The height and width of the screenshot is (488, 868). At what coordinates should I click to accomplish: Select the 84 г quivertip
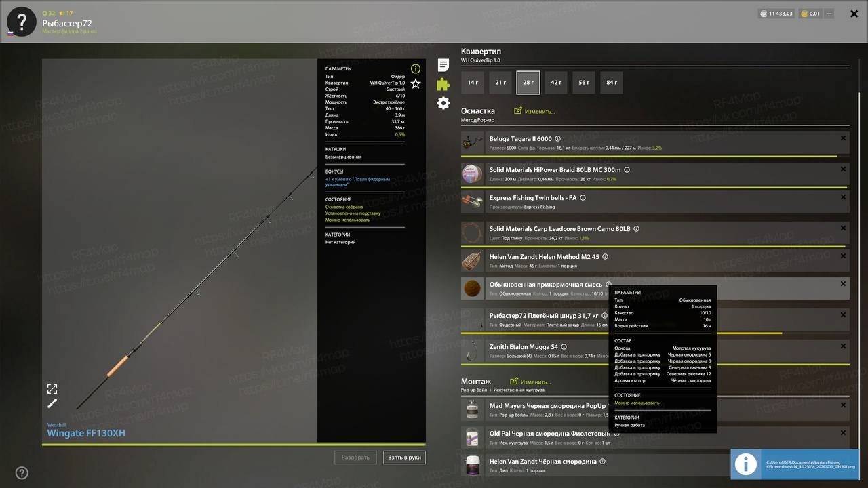click(x=612, y=83)
